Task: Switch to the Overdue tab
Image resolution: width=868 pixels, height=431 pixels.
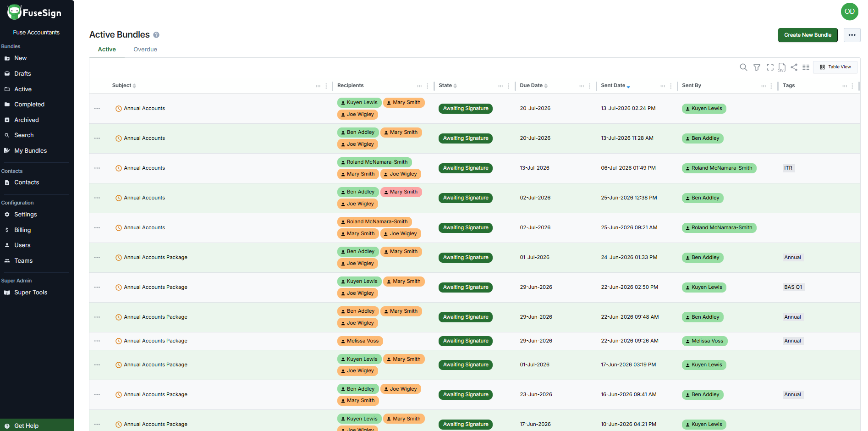Action: pos(145,50)
